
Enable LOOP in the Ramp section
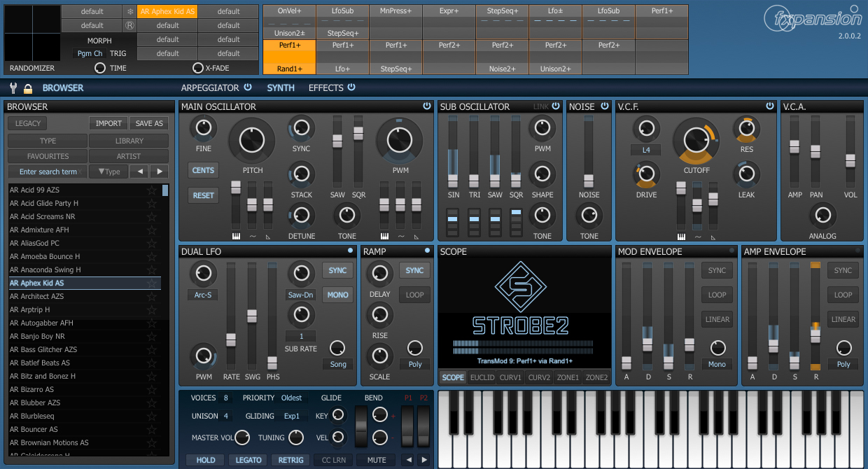414,295
